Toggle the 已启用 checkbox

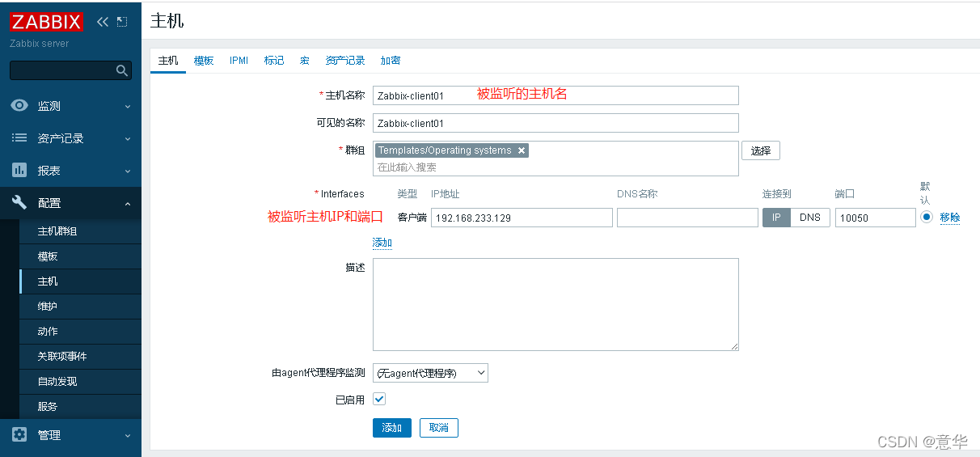[x=379, y=399]
